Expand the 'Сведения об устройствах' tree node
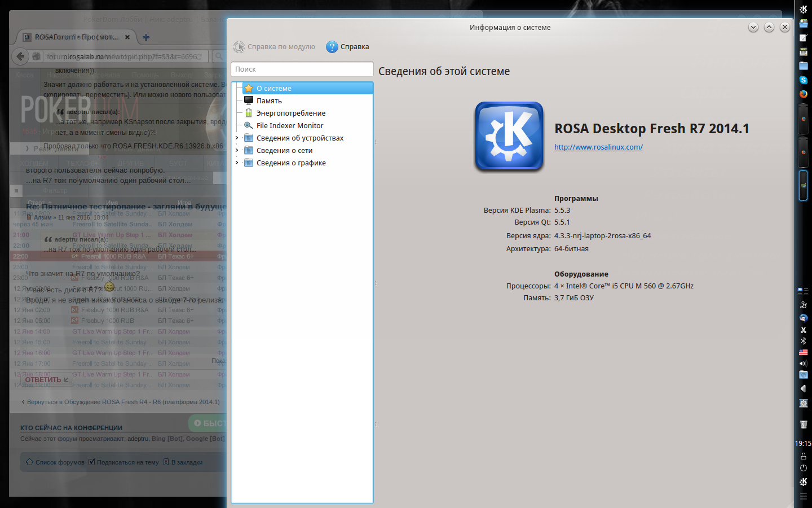The image size is (812, 508). click(237, 138)
